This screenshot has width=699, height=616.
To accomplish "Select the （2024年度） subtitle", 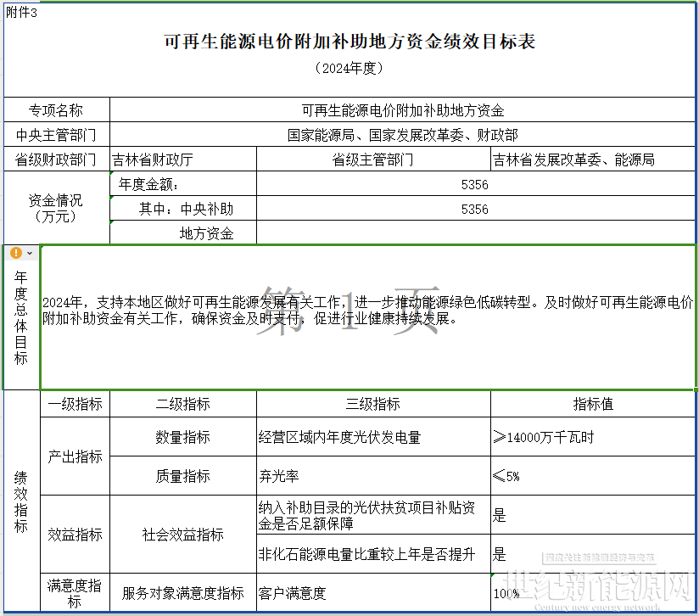I will pos(349,68).
